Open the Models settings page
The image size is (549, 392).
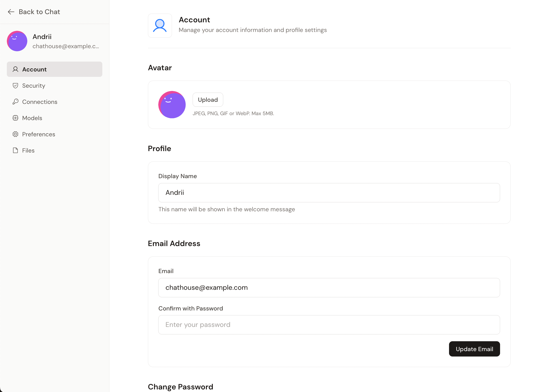[32, 118]
